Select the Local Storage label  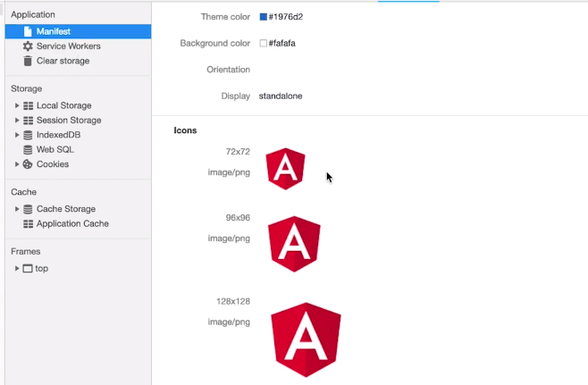(x=63, y=105)
